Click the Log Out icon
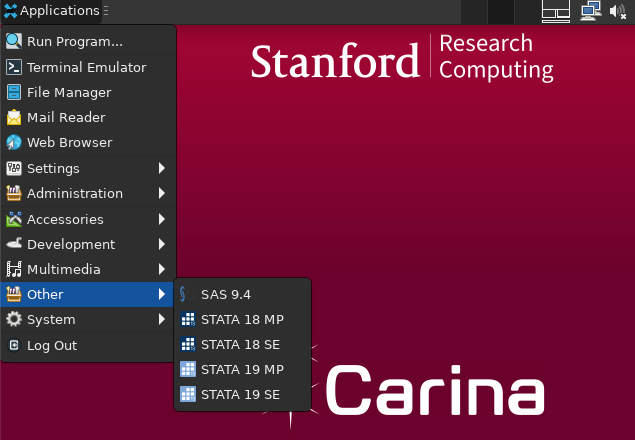 14,345
